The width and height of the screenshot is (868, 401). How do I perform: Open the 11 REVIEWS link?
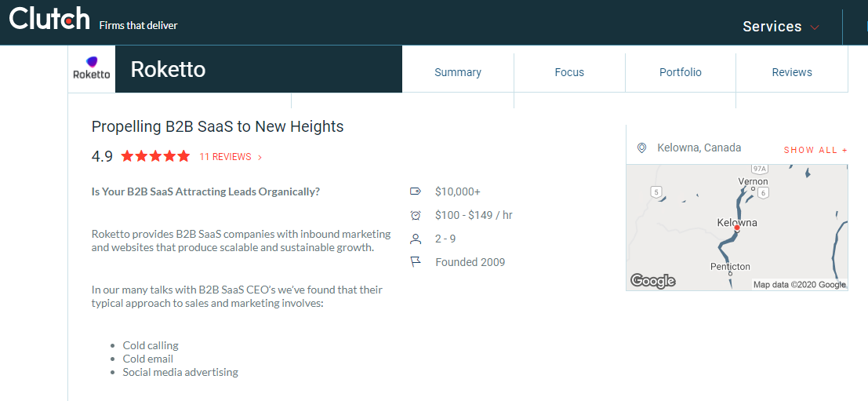tap(226, 157)
